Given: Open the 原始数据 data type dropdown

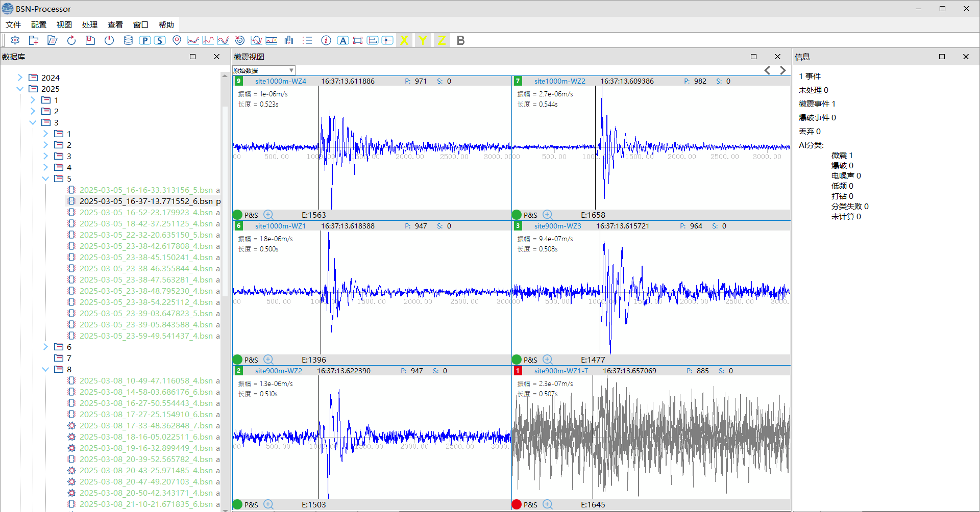Looking at the screenshot, I should point(264,70).
